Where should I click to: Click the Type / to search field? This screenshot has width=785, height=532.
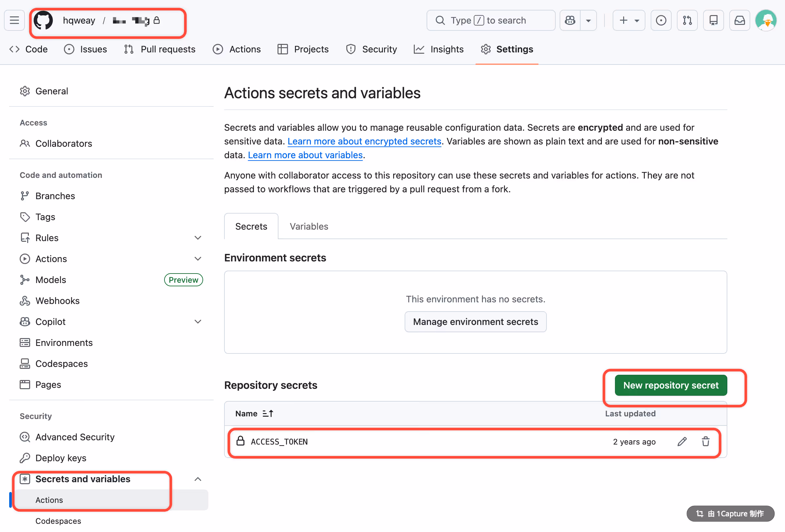point(490,21)
